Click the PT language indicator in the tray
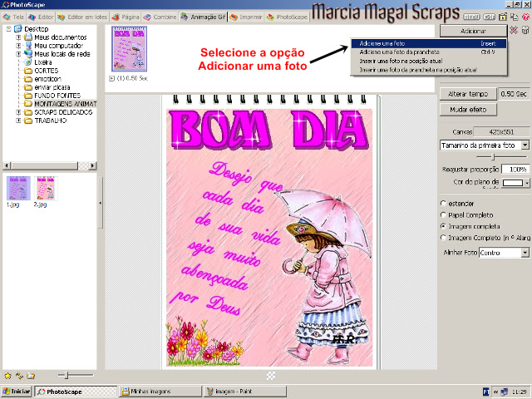This screenshot has width=532, height=399. point(485,392)
